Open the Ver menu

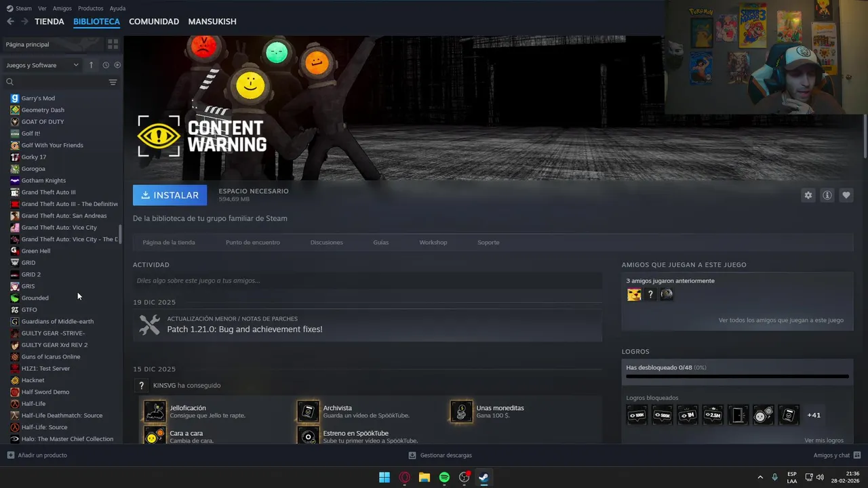pos(42,8)
